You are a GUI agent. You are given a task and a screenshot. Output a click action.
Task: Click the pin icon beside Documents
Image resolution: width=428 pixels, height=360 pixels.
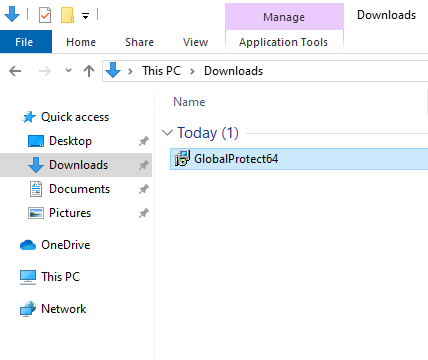tap(144, 189)
